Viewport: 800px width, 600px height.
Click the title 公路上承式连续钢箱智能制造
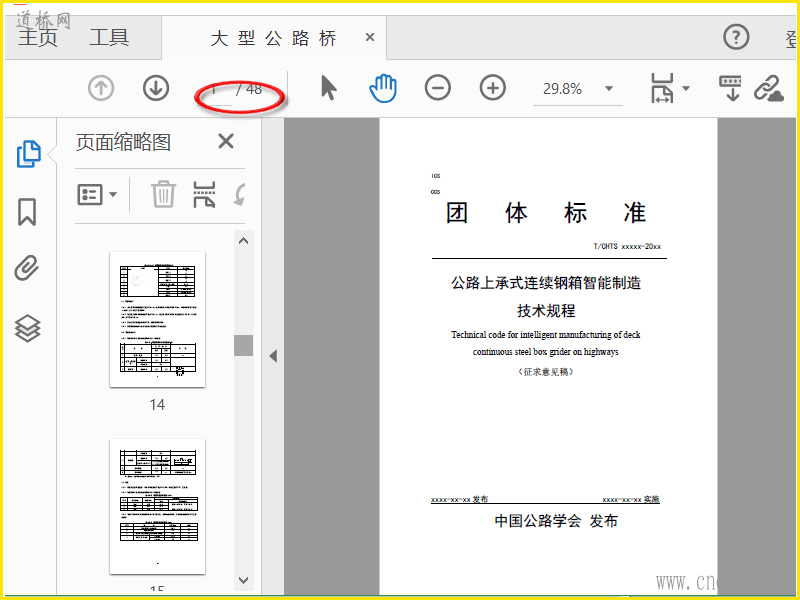click(x=546, y=283)
